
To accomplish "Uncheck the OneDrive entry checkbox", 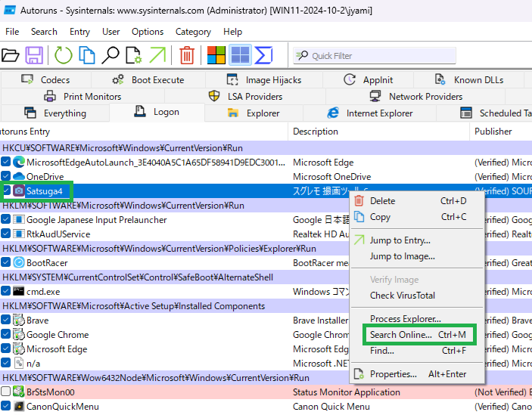I will [5, 176].
